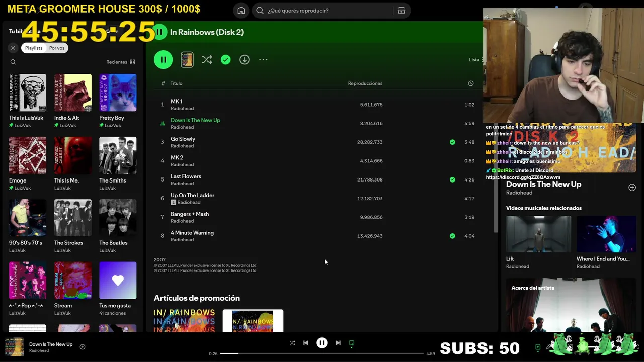The height and width of the screenshot is (362, 644).
Task: Open the Recientes sort dropdown
Action: (x=121, y=62)
